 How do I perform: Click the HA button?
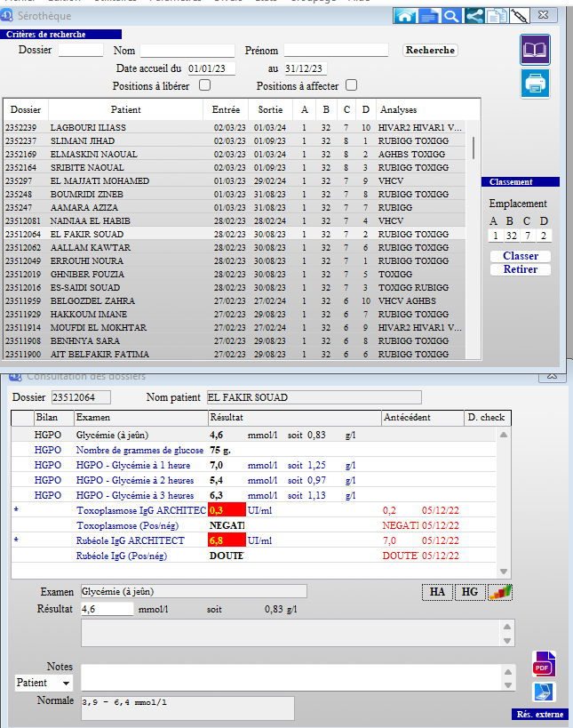pos(436,592)
